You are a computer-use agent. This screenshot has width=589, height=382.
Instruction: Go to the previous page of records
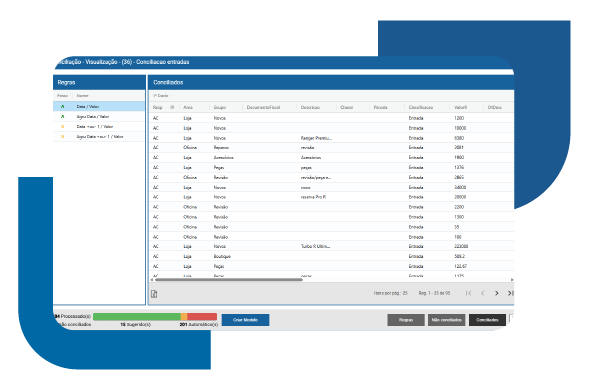click(x=483, y=293)
